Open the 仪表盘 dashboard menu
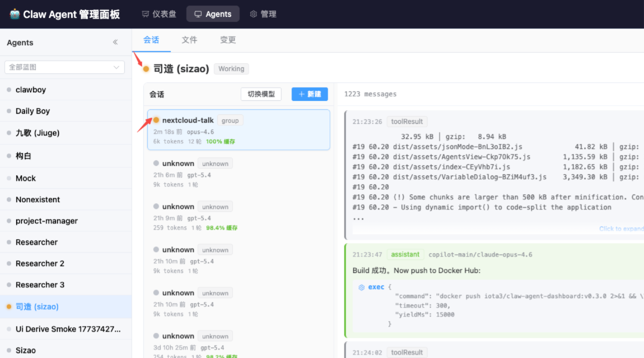Viewport: 644px width, 358px height. point(159,14)
